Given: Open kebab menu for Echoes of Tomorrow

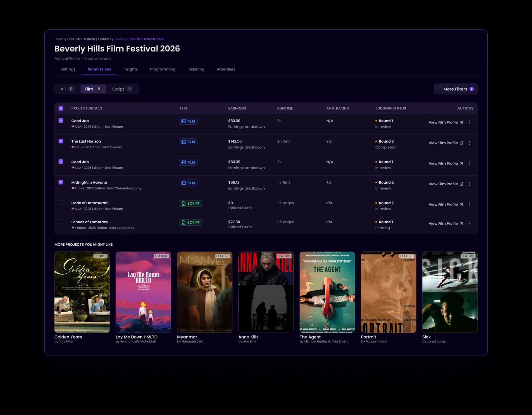Looking at the screenshot, I should tap(469, 224).
